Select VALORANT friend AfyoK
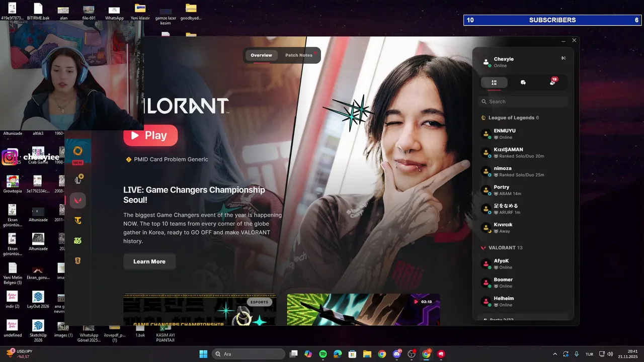 (x=523, y=264)
